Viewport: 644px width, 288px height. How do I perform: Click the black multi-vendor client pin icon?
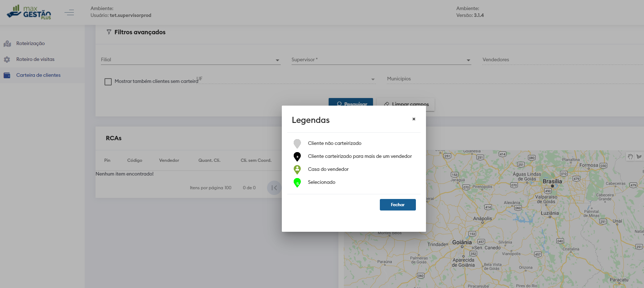[x=297, y=156]
